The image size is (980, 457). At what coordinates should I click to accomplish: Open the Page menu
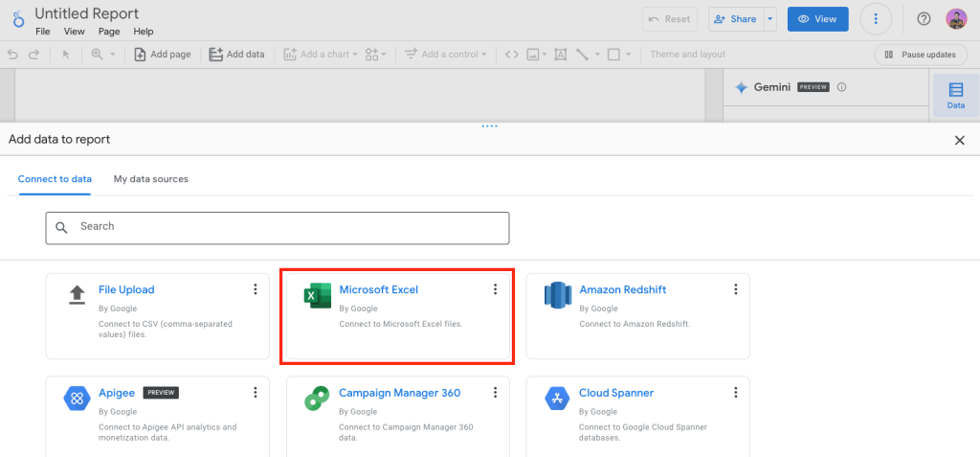pos(109,32)
